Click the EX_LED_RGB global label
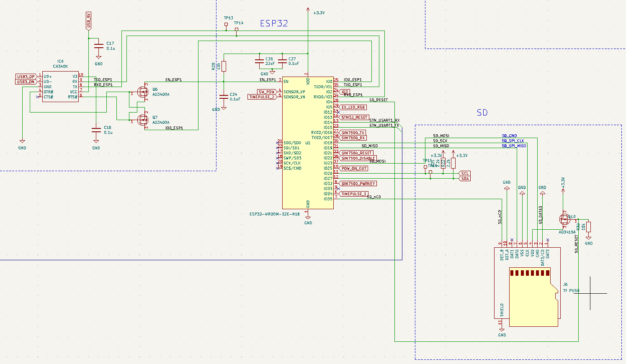The image size is (626, 364). coord(353,107)
